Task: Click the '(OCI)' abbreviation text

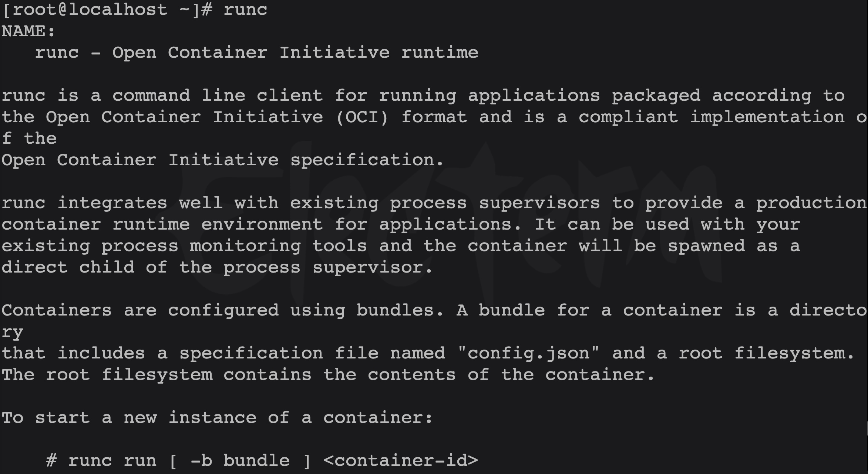Action: (x=362, y=117)
